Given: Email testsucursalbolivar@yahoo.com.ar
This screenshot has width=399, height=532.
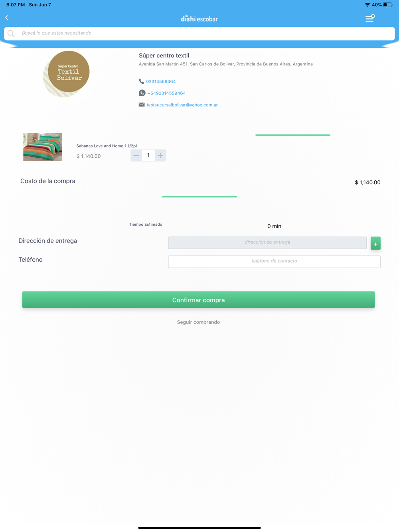Looking at the screenshot, I should click(182, 105).
